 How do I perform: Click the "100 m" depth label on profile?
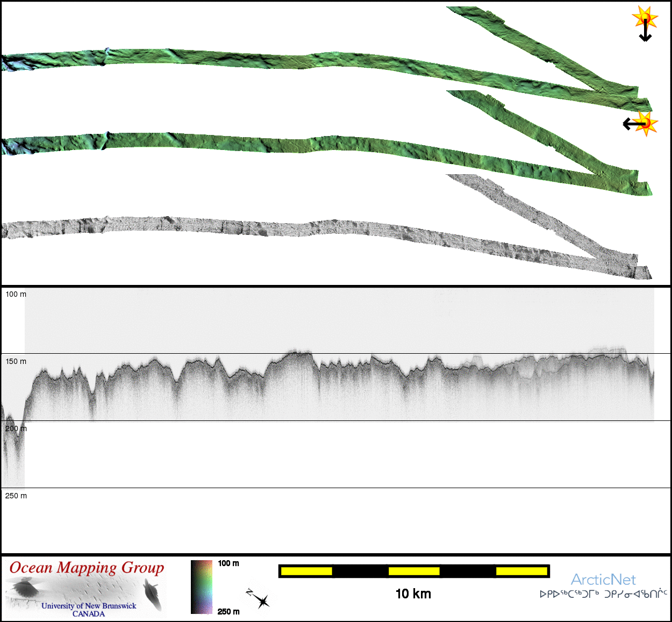click(16, 295)
